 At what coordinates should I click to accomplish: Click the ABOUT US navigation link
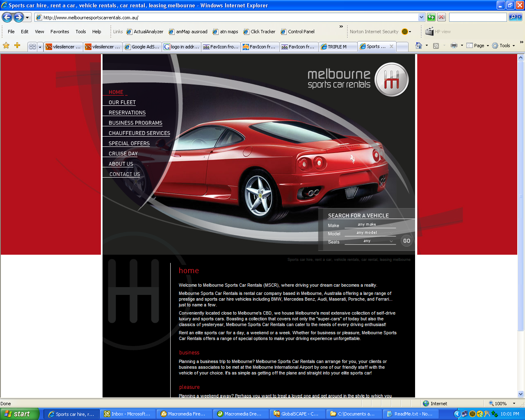click(x=121, y=164)
